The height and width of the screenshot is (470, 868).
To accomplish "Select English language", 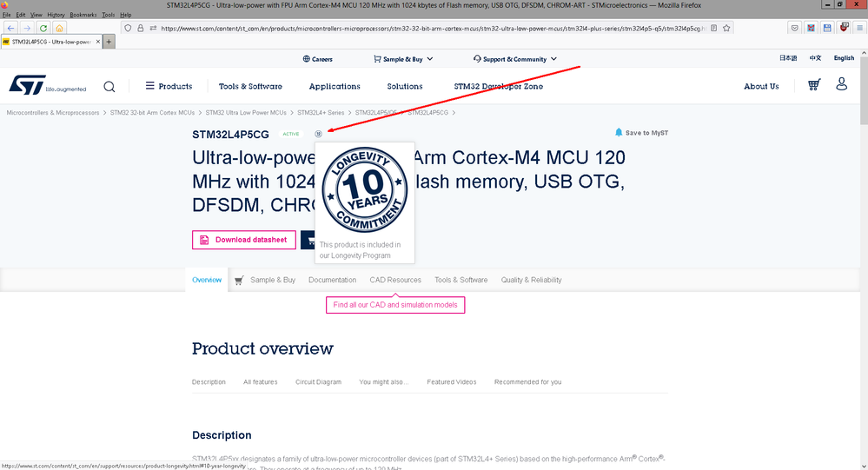I will [844, 58].
